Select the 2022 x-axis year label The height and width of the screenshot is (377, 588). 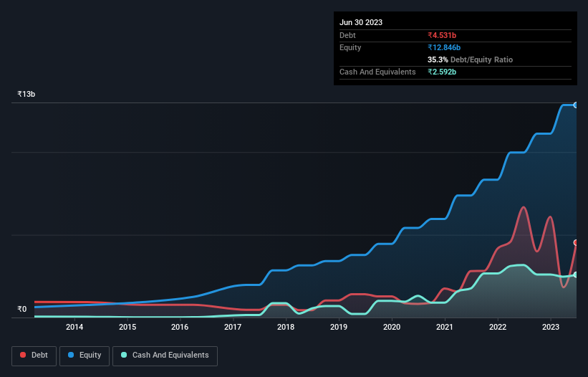click(498, 327)
